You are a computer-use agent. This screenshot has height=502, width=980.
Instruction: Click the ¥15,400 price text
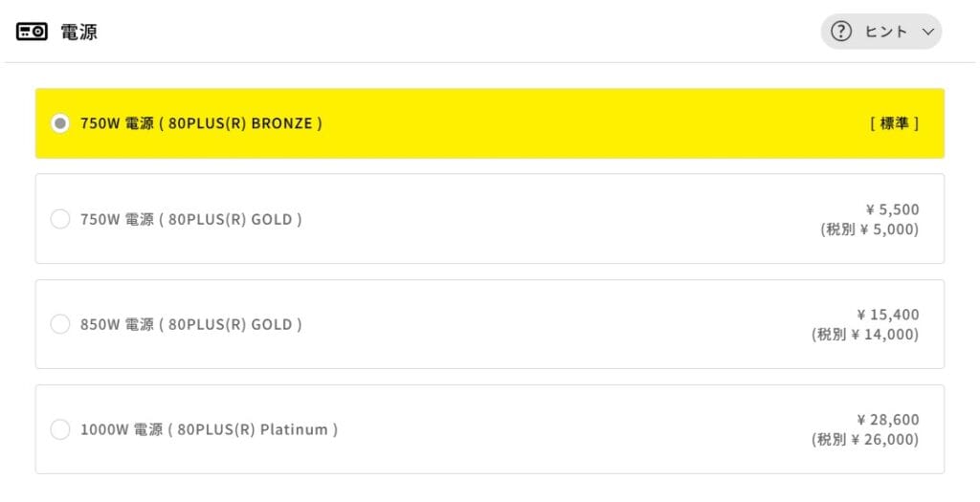pos(887,315)
